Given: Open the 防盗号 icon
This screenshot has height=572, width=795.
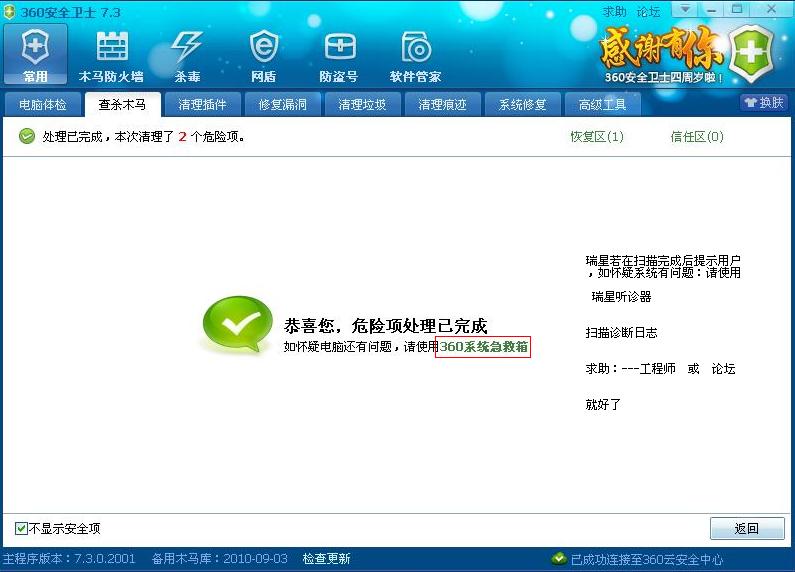Looking at the screenshot, I should tap(339, 56).
